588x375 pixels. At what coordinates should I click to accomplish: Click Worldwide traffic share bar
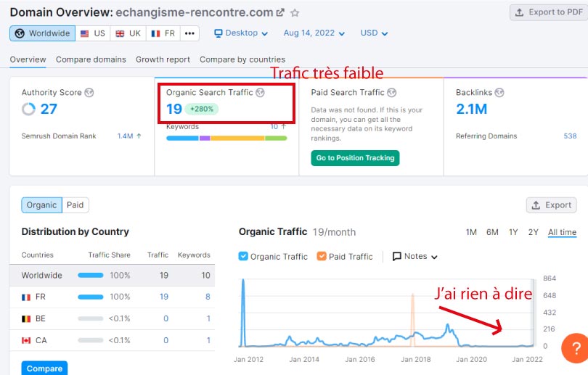90,276
